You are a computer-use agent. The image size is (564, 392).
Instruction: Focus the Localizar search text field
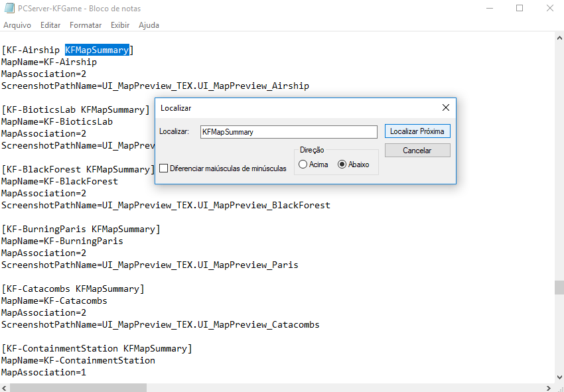pos(289,132)
